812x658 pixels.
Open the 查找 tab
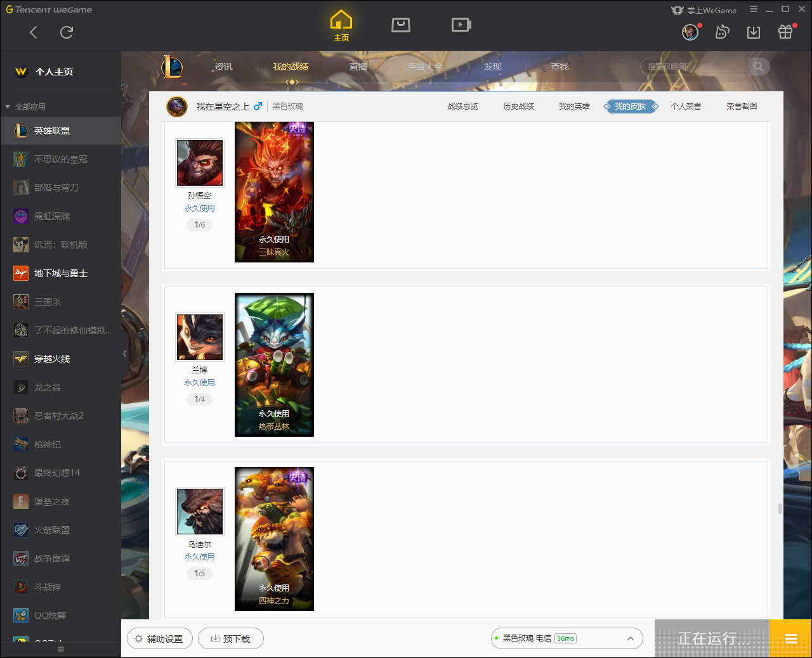pos(560,67)
